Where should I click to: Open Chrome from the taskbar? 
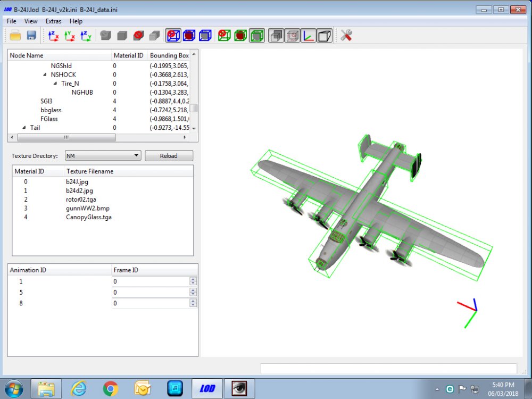(x=110, y=388)
